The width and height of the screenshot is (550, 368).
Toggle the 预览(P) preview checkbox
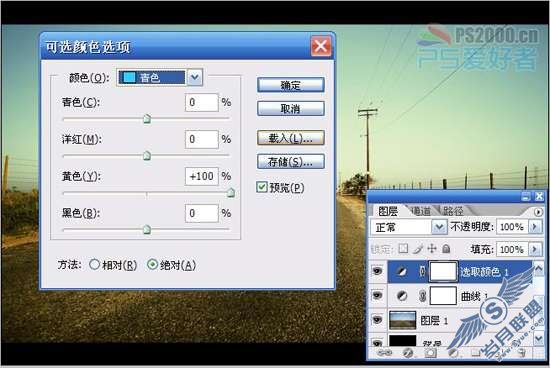point(262,187)
